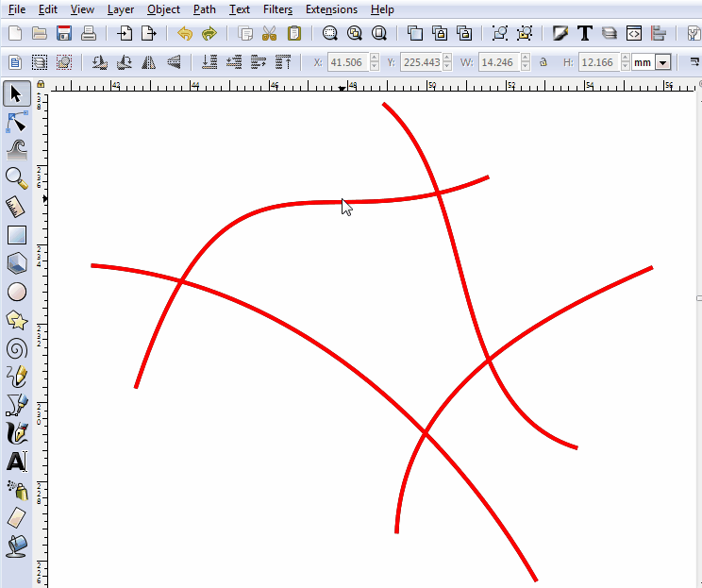702x588 pixels.
Task: Click the Deselect icon
Action: (64, 62)
